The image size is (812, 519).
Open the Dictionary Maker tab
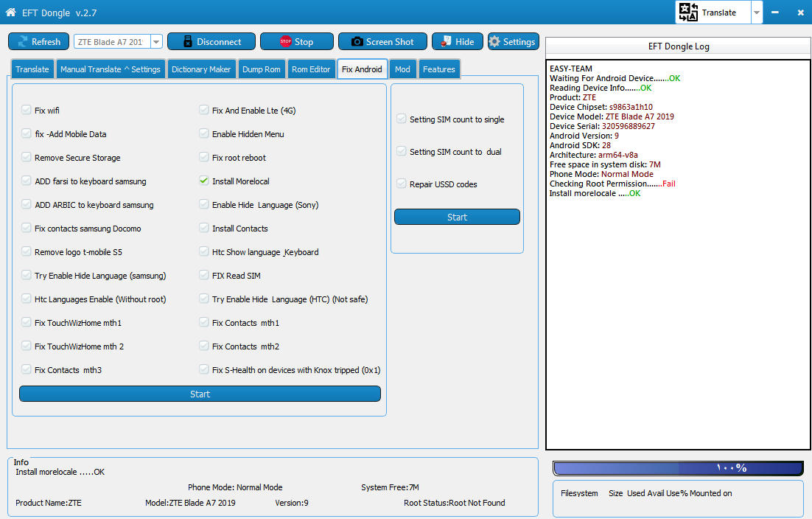201,69
